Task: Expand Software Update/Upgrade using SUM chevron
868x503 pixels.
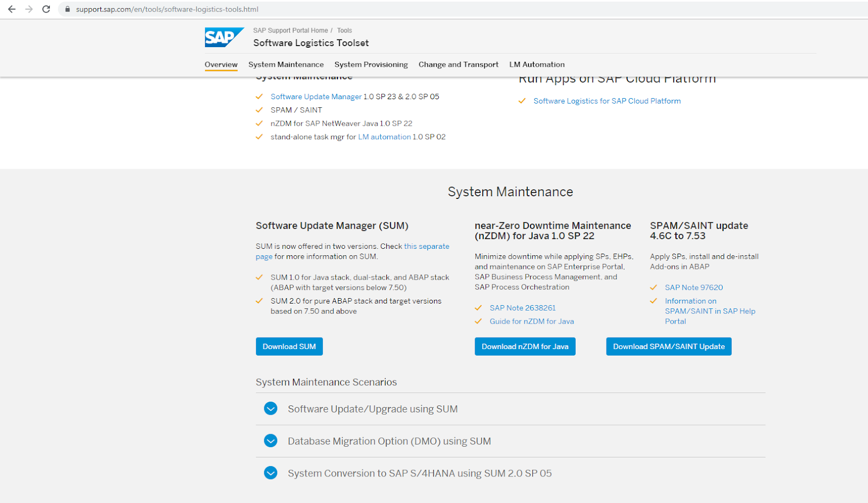Action: click(x=271, y=409)
